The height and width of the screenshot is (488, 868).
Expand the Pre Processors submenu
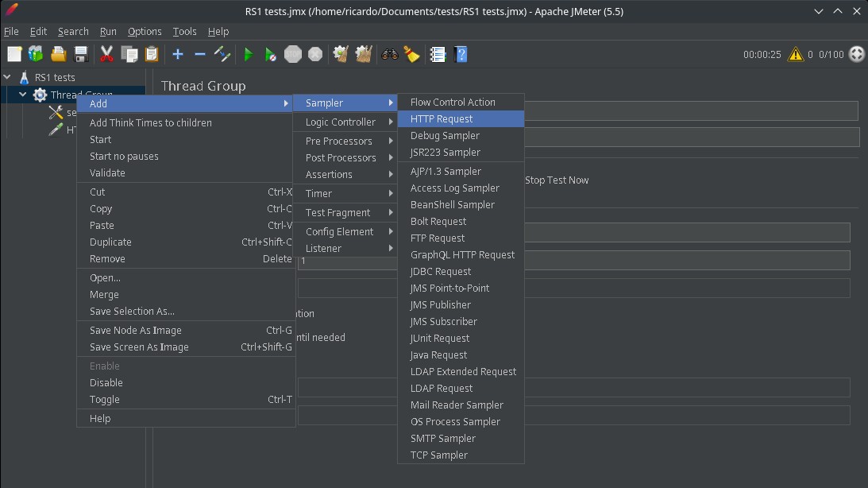pos(345,141)
